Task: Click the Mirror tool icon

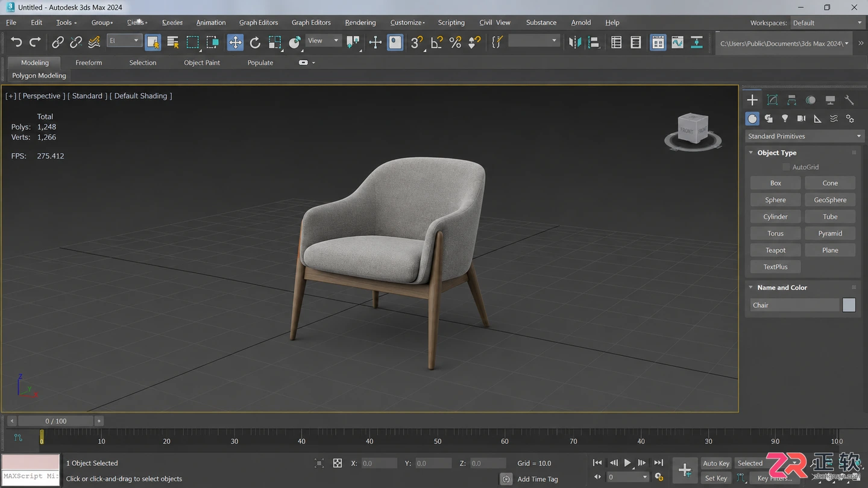Action: pyautogui.click(x=575, y=42)
